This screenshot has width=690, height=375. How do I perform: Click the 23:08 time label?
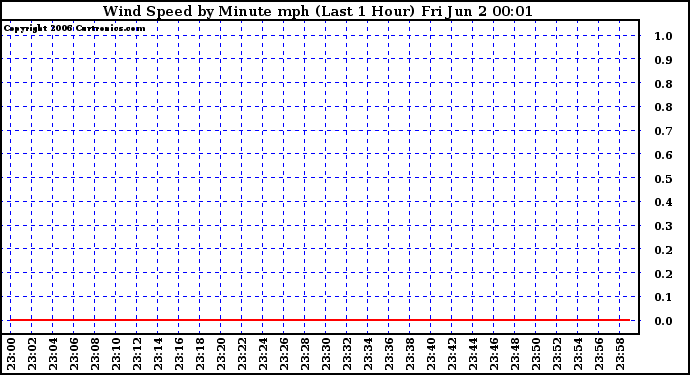click(95, 354)
